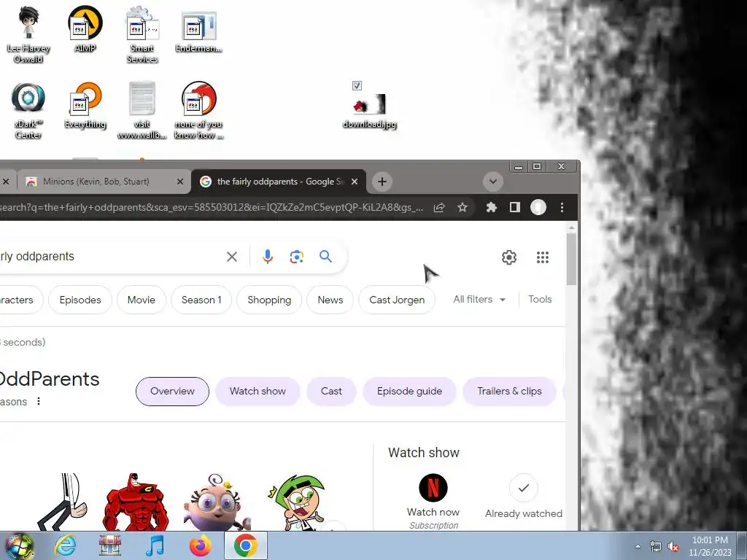This screenshot has height=560, width=747.
Task: Filter results by Season 1
Action: point(201,300)
